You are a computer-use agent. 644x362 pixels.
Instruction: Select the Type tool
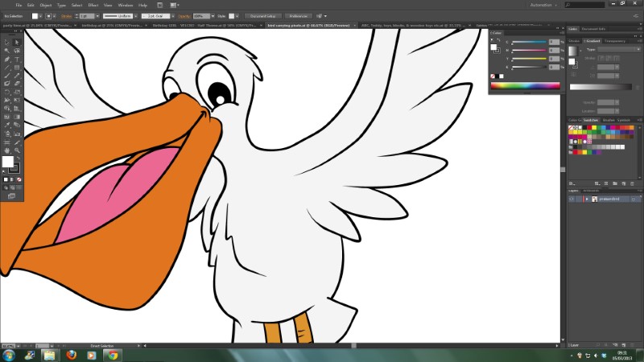(x=17, y=59)
